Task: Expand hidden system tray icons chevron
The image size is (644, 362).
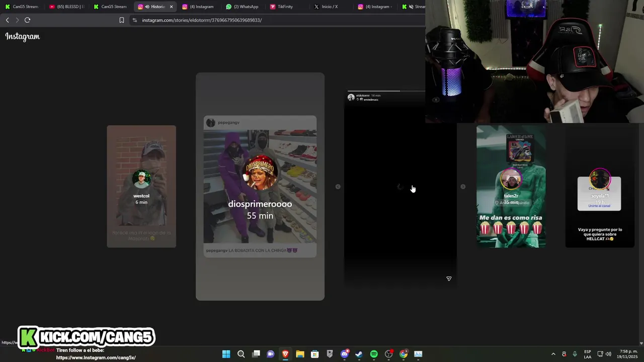Action: coord(553,354)
